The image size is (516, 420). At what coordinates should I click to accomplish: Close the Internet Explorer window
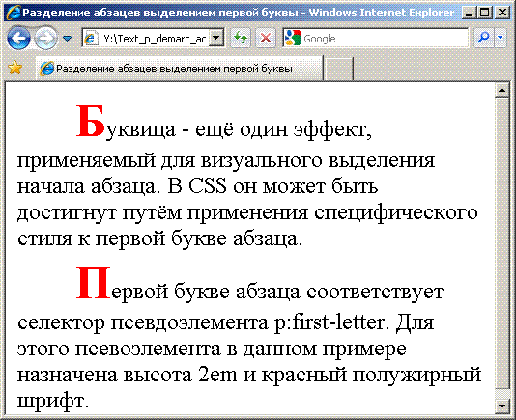coord(502,13)
